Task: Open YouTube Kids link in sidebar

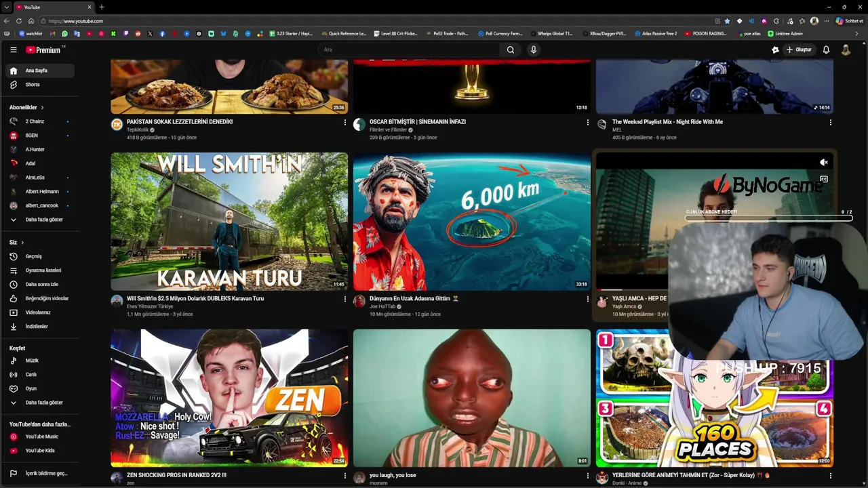Action: 40,451
